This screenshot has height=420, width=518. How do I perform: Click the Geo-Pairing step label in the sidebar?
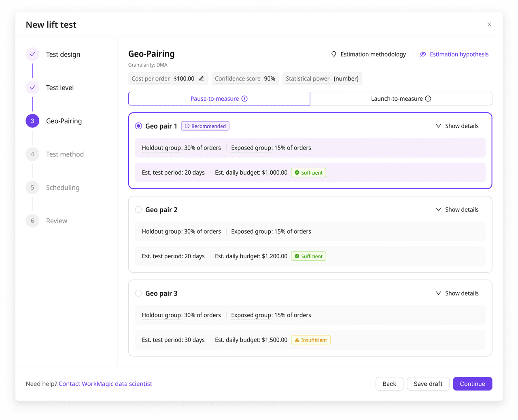pyautogui.click(x=64, y=121)
